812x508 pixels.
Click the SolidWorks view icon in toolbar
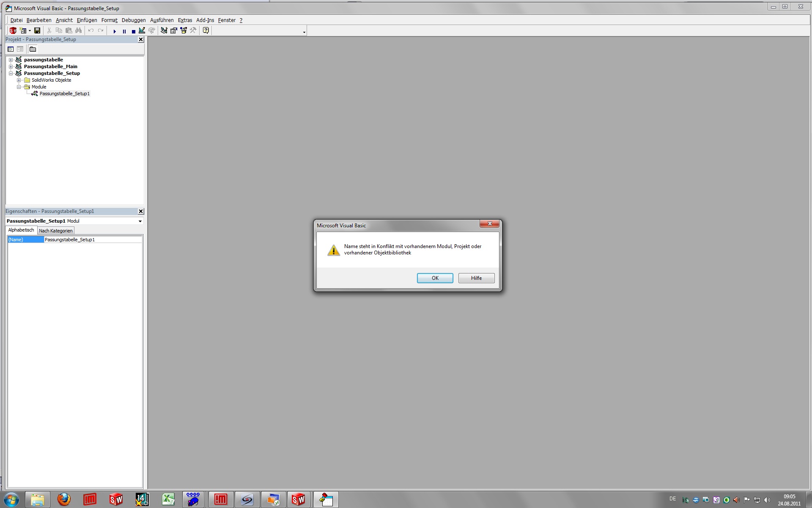point(13,30)
